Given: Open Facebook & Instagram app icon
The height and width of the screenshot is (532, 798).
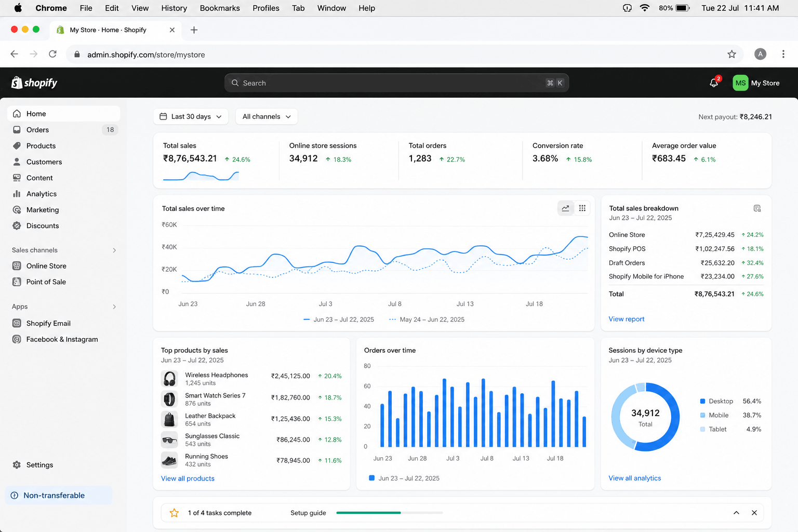Looking at the screenshot, I should 17,339.
